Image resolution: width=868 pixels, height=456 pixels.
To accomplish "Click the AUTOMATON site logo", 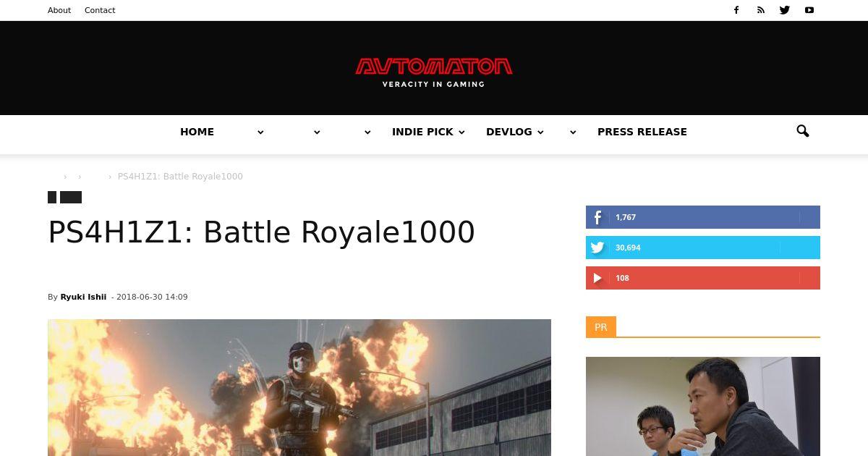I will pos(434,67).
